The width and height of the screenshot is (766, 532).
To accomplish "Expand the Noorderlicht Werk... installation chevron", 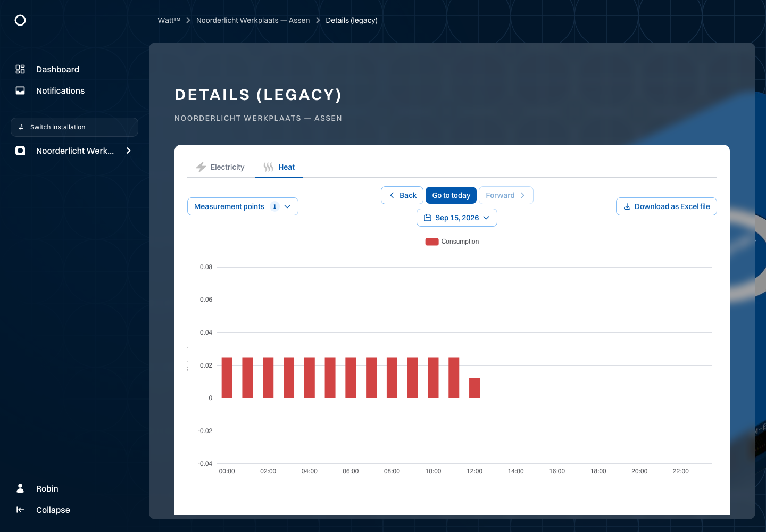I will pos(129,151).
